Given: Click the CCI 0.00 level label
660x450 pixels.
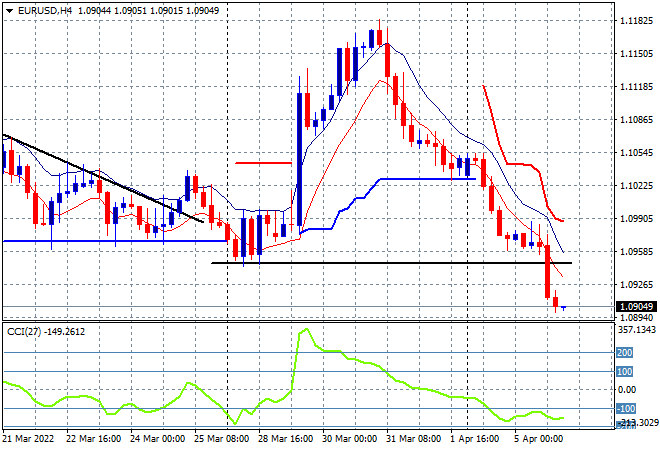Looking at the screenshot, I should click(x=627, y=390).
